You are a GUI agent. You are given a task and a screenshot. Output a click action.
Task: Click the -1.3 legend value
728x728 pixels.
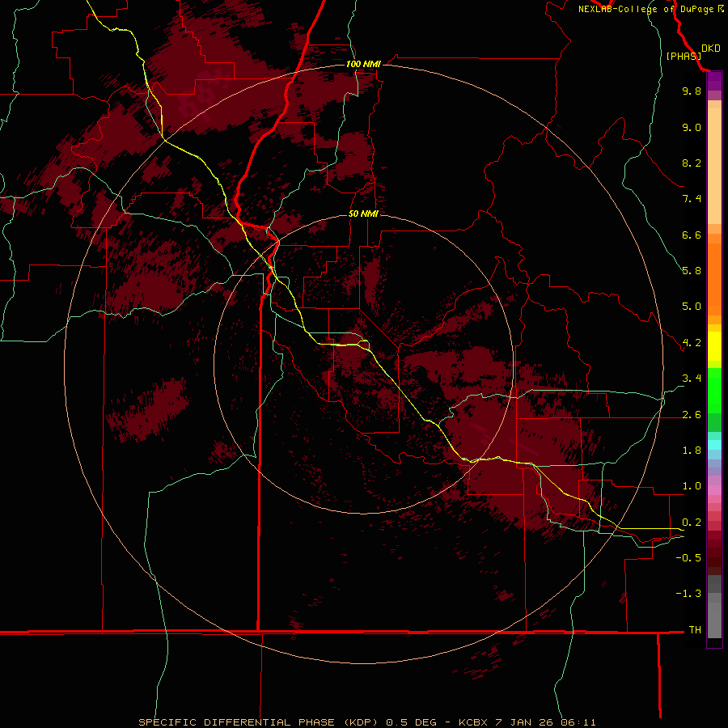688,594
